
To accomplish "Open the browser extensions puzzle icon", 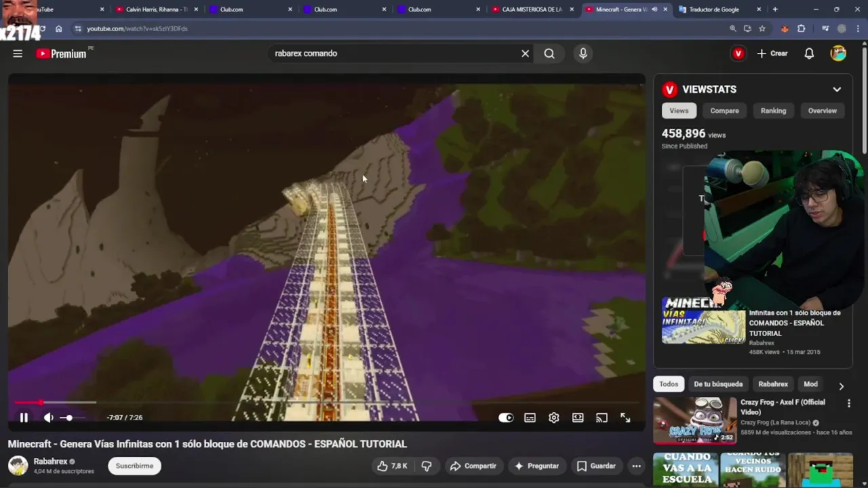I will point(801,28).
